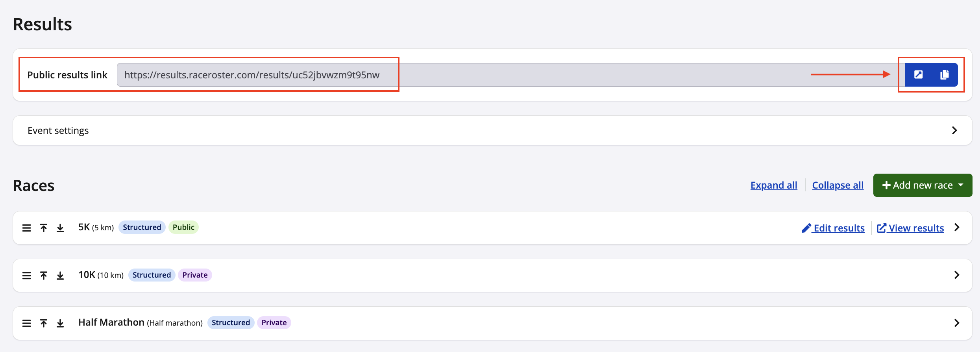Open public results link in new tab
The image size is (980, 352).
[918, 75]
